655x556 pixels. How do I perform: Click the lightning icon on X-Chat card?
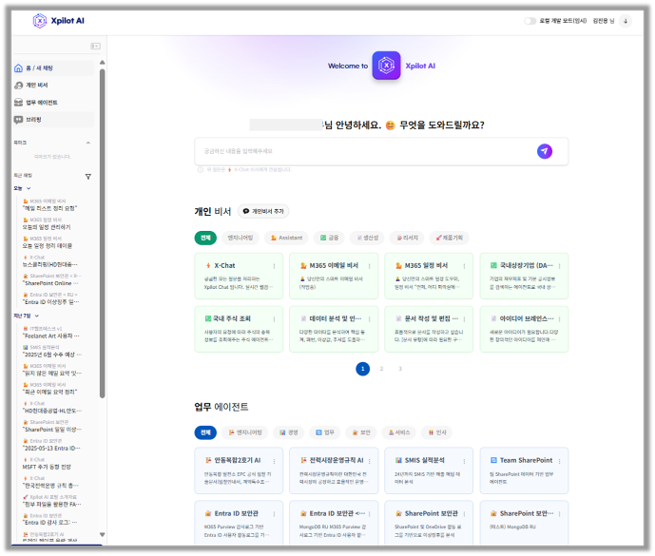[x=208, y=266]
